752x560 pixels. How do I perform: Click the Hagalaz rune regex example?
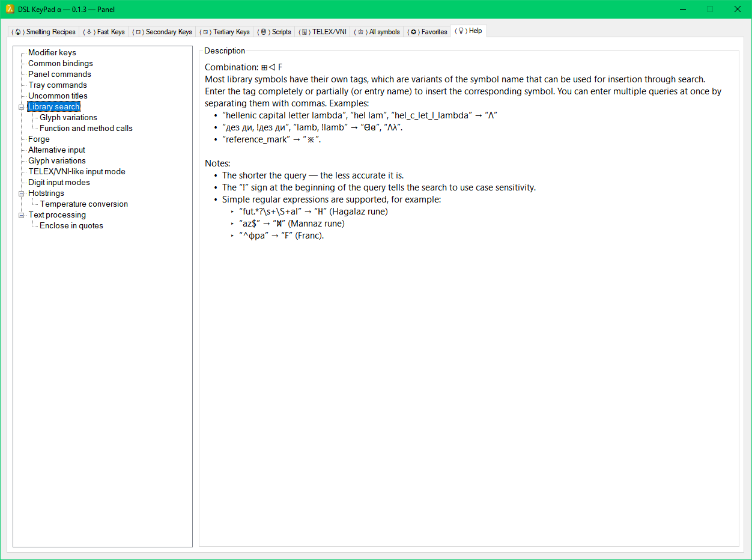pyautogui.click(x=314, y=212)
